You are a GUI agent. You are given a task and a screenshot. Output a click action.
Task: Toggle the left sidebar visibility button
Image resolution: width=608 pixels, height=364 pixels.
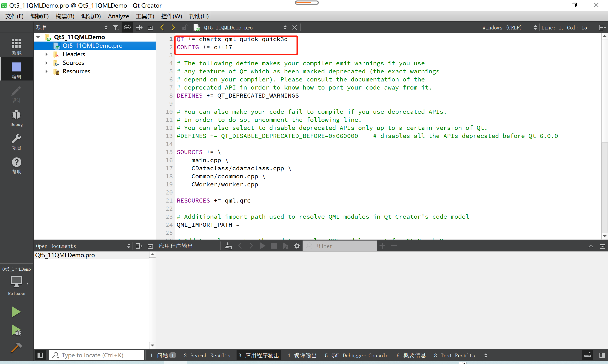coord(40,355)
